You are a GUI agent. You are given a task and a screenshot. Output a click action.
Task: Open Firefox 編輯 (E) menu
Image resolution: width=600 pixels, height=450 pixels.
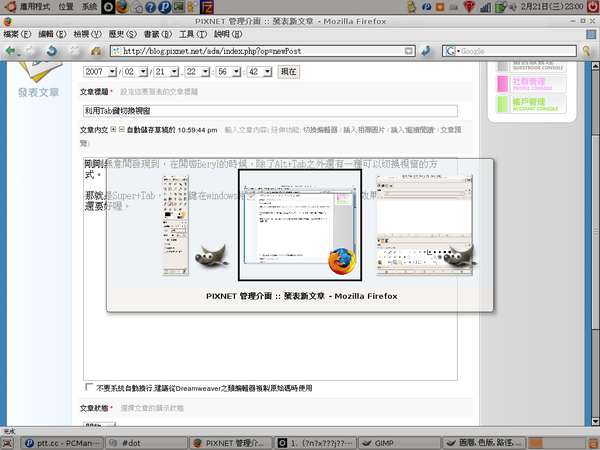[52, 34]
